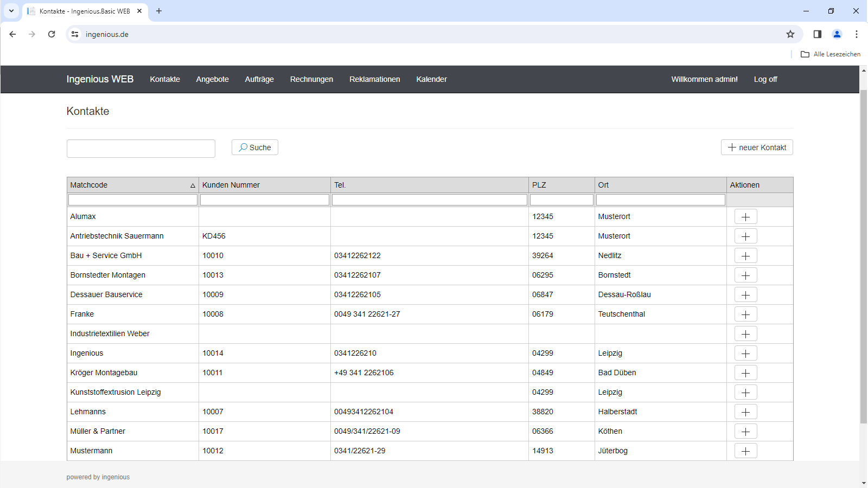
Task: Click plus action for Kröger Montagebau
Action: tap(745, 373)
